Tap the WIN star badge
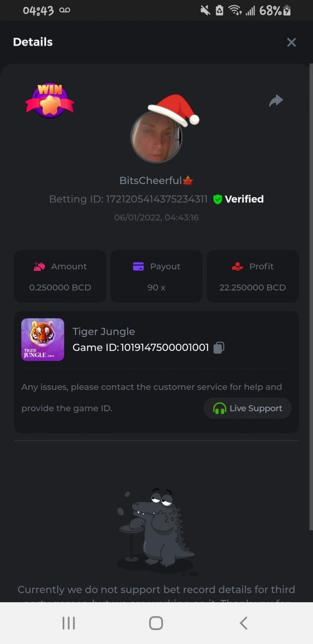The height and width of the screenshot is (644, 313). click(x=49, y=100)
